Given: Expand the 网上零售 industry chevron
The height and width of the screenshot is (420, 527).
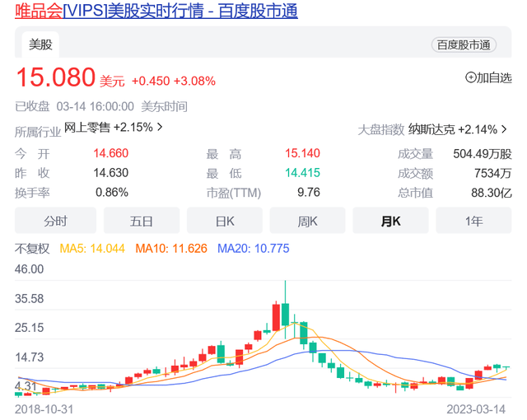Looking at the screenshot, I should pyautogui.click(x=160, y=127).
